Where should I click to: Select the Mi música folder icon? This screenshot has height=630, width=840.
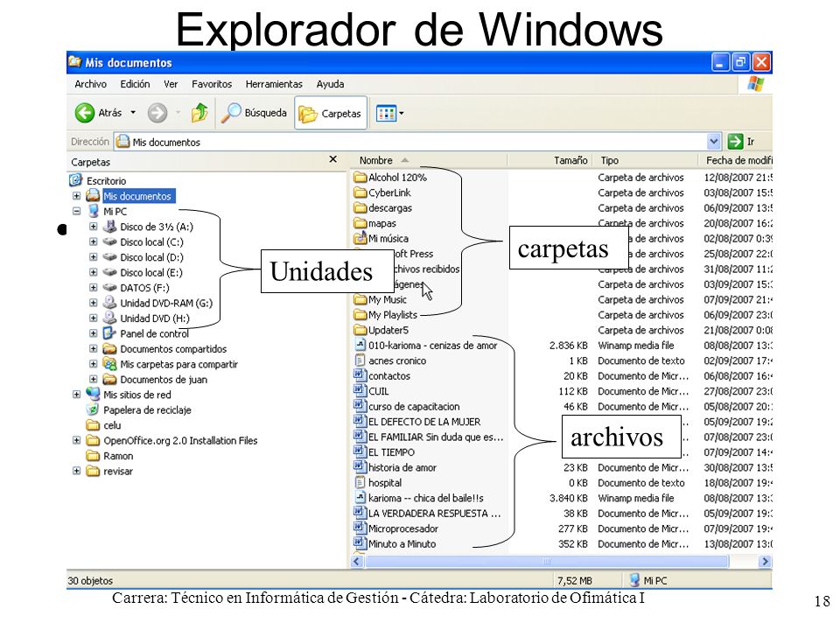[x=360, y=238]
